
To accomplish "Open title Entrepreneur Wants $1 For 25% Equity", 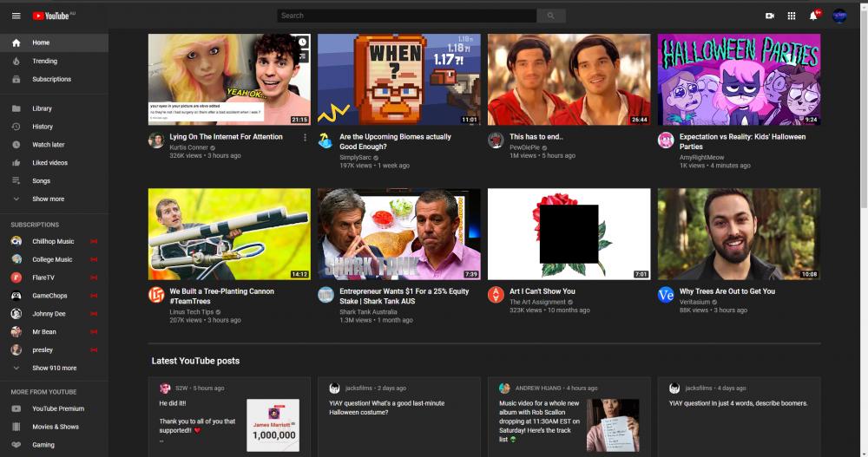I will [x=404, y=296].
